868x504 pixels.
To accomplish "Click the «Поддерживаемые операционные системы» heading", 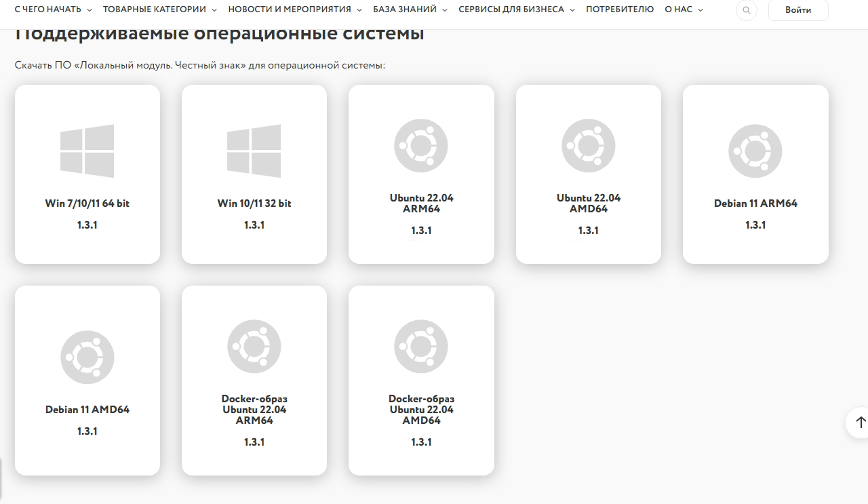I will pos(220,34).
